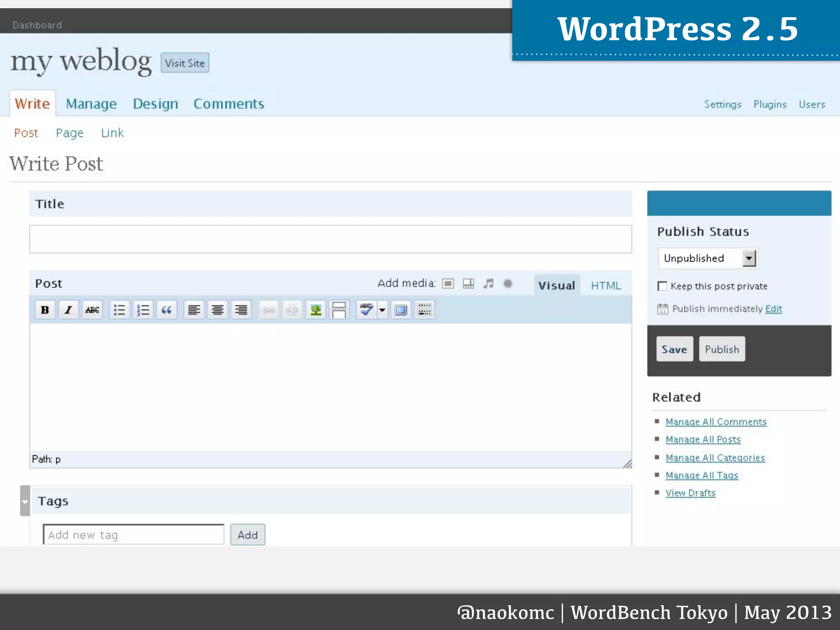
Task: Click the Edit link for publish time
Action: (774, 309)
